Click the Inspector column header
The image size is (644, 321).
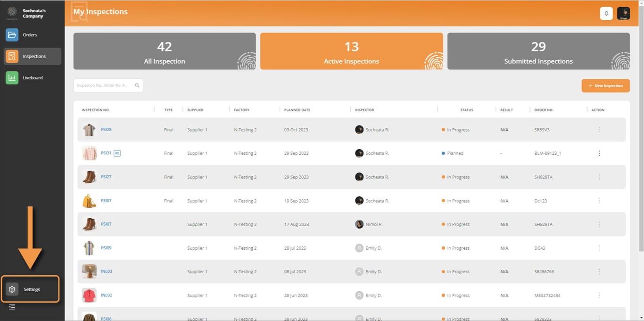[364, 110]
